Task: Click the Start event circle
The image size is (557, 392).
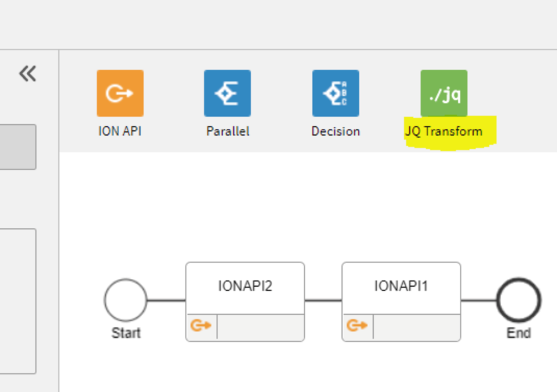Action: pyautogui.click(x=126, y=300)
